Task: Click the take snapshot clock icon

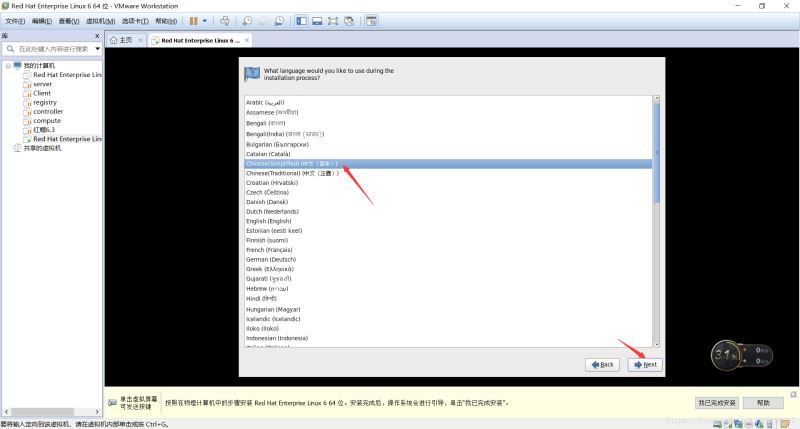Action: [247, 20]
